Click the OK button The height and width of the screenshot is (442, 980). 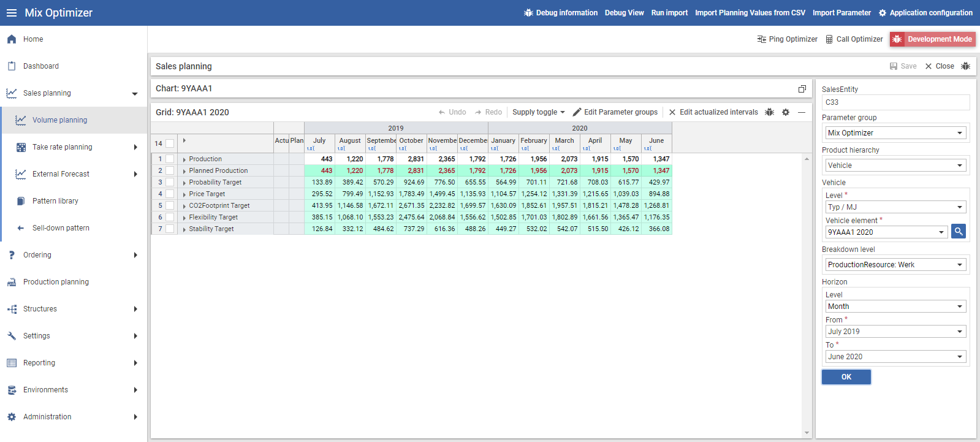click(x=846, y=377)
